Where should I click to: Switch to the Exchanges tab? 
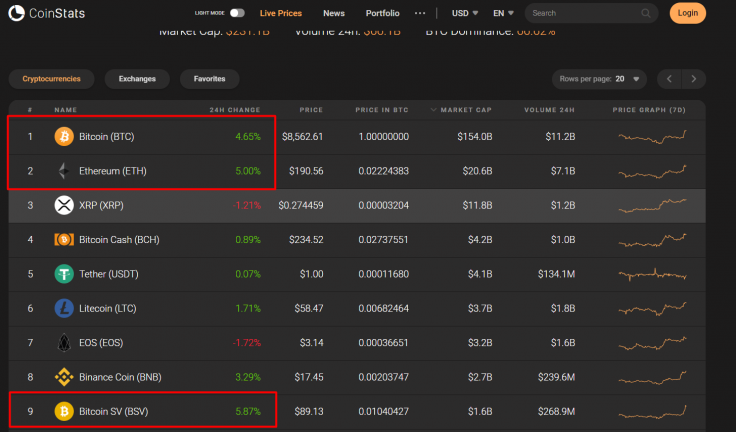[x=137, y=79]
